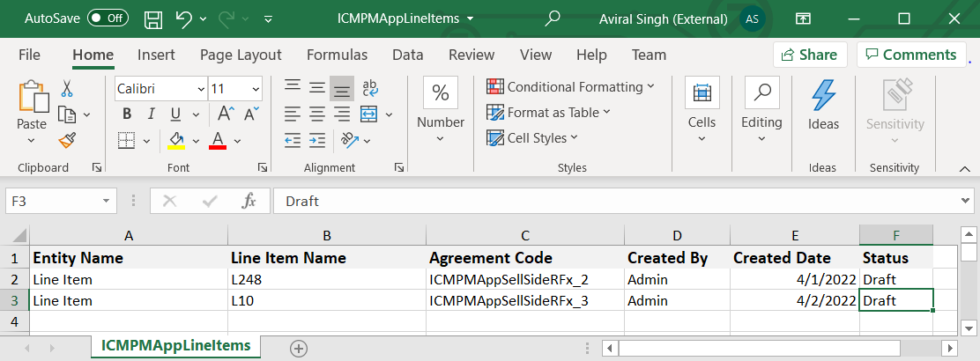Open the Comments button
Image resolution: width=980 pixels, height=361 pixels.
coord(910,55)
